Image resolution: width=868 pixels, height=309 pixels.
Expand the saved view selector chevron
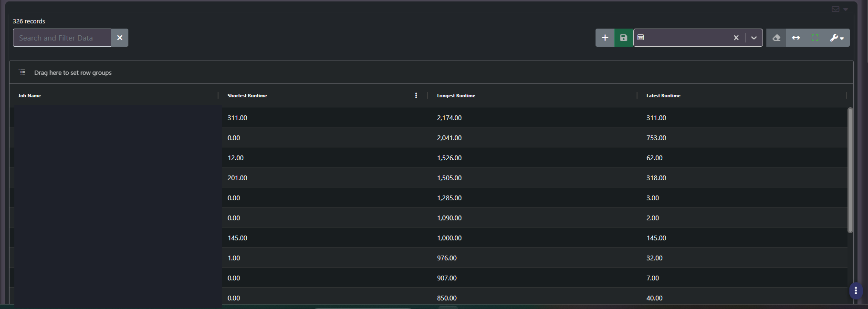pyautogui.click(x=754, y=38)
